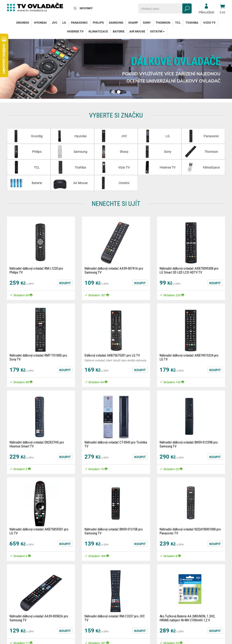
Task: Select the first banner slide dot
Action: coord(113,92)
